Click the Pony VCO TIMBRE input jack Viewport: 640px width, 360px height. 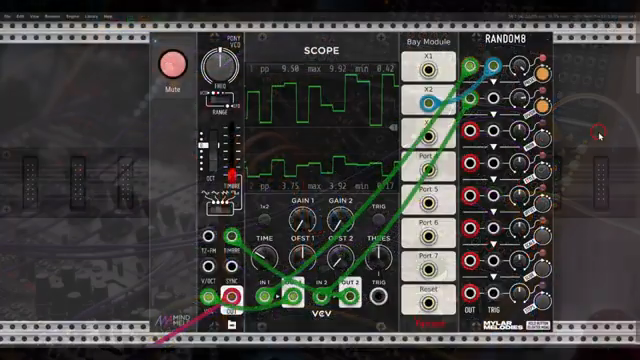click(231, 236)
